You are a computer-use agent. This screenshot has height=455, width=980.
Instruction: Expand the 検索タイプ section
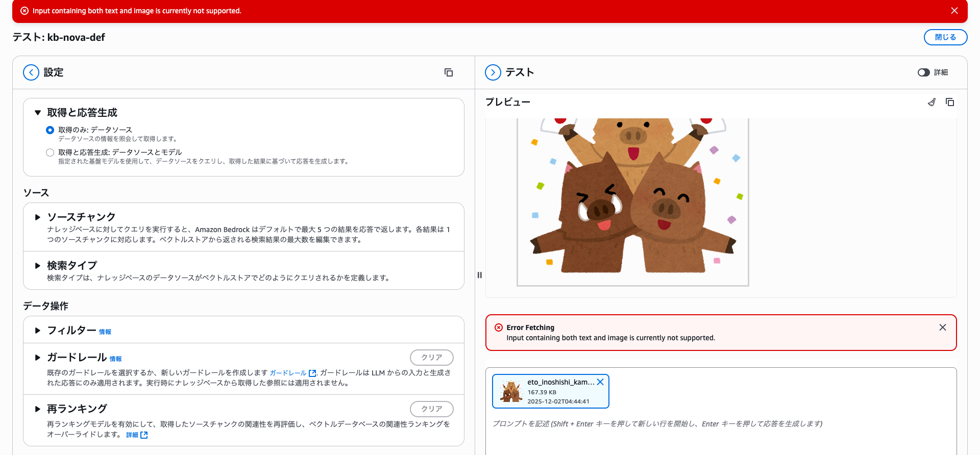coord(38,266)
